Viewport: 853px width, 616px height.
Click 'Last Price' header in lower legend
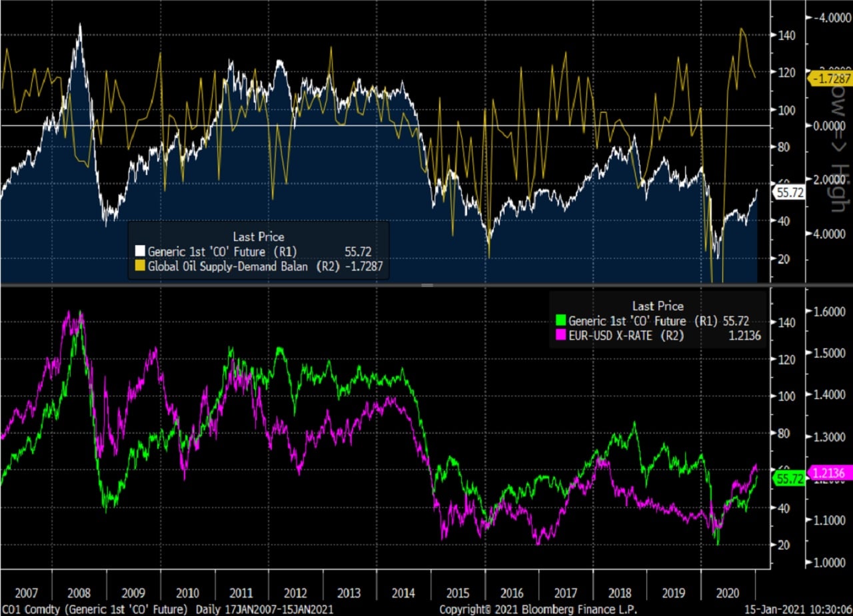(x=657, y=306)
